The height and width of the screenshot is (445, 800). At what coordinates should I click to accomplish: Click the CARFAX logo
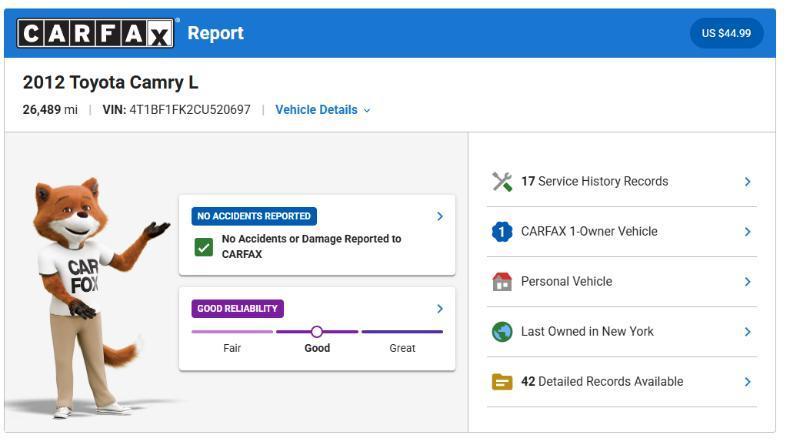coord(95,33)
